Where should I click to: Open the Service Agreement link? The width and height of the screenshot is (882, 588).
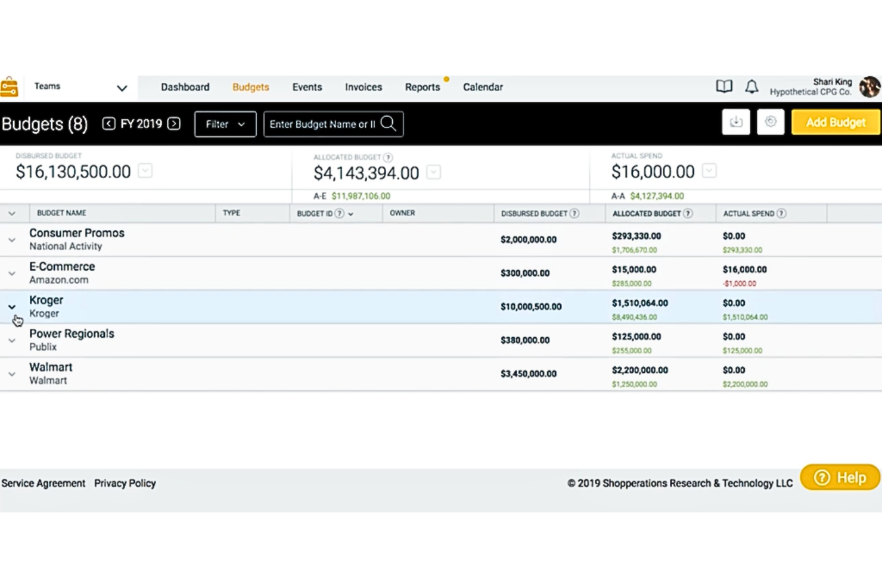pos(43,483)
